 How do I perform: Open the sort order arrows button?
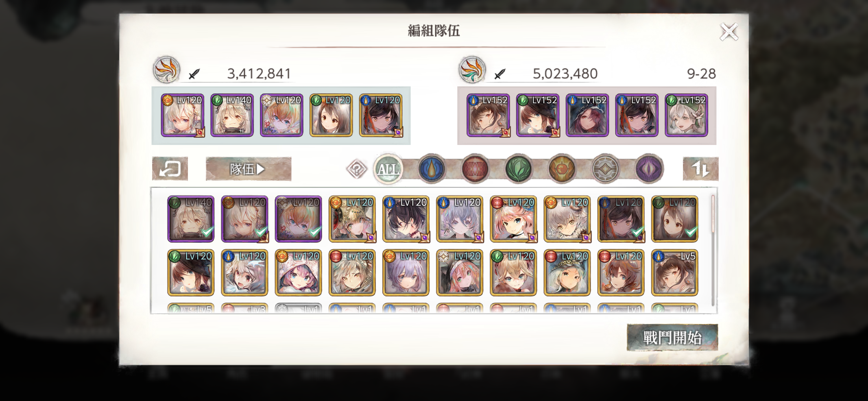[x=700, y=169]
